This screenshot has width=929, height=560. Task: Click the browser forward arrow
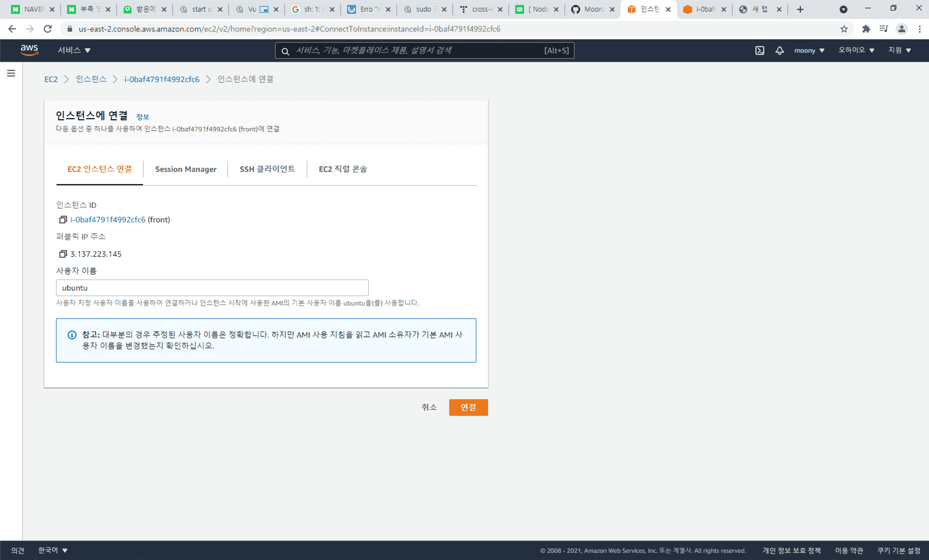tap(30, 29)
